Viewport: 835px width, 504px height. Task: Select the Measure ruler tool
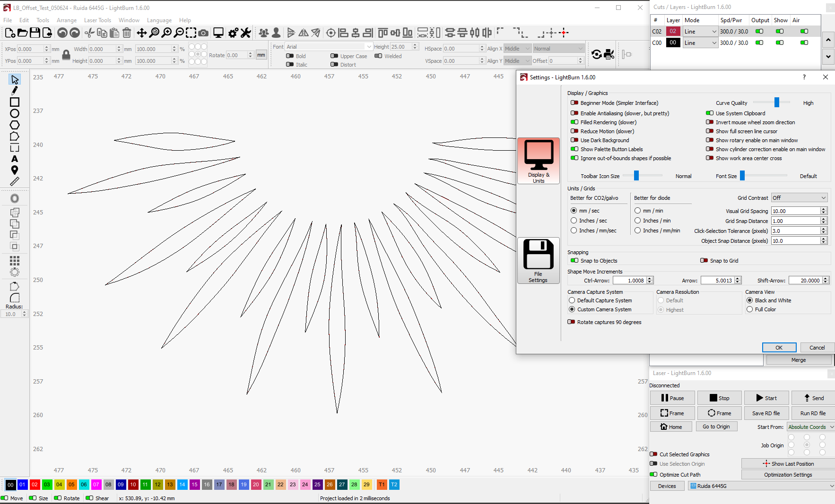[15, 181]
